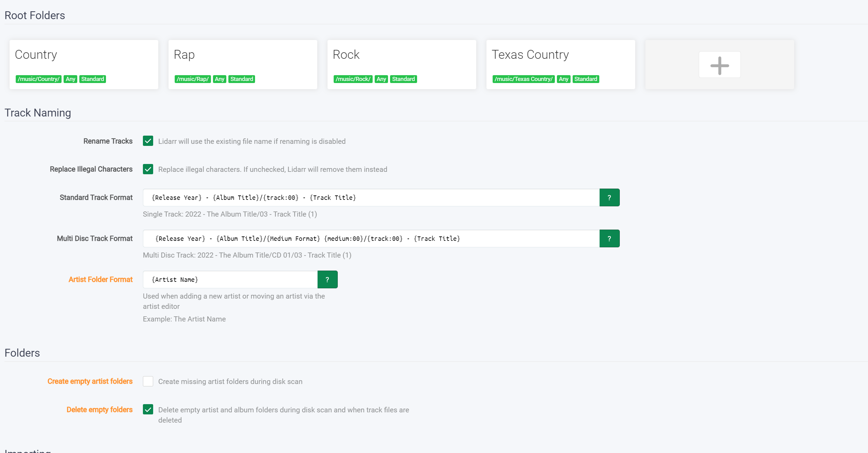Uncheck Replace Illegal Characters

[x=148, y=169]
